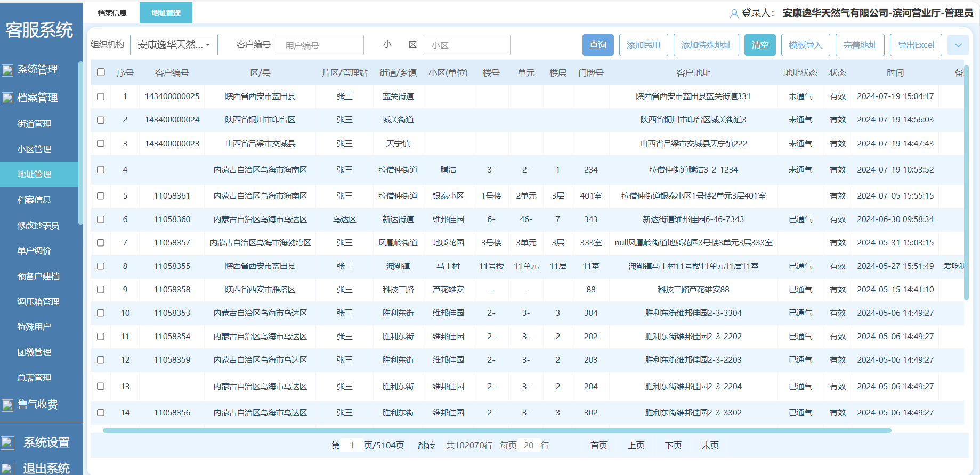Image resolution: width=980 pixels, height=475 pixels.
Task: Check the box for row 143400000023
Action: (101, 143)
